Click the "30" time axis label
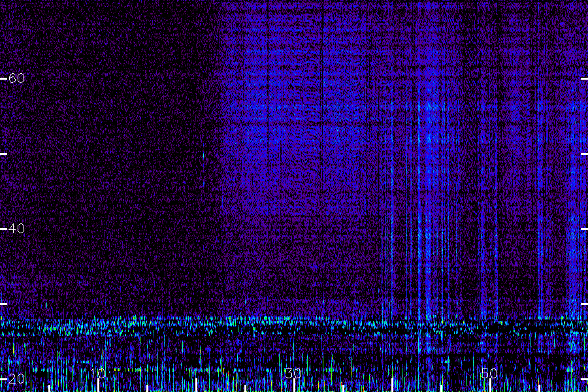588x392 pixels. 293,373
